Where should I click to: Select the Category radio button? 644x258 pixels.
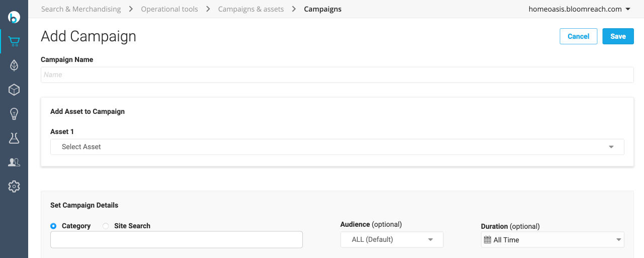pyautogui.click(x=53, y=226)
